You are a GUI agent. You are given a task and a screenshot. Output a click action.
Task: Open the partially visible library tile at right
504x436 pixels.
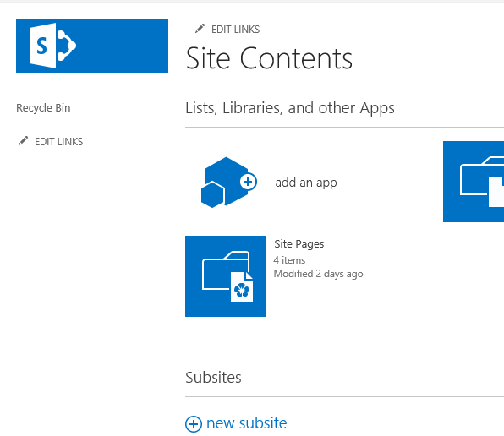[x=474, y=182]
